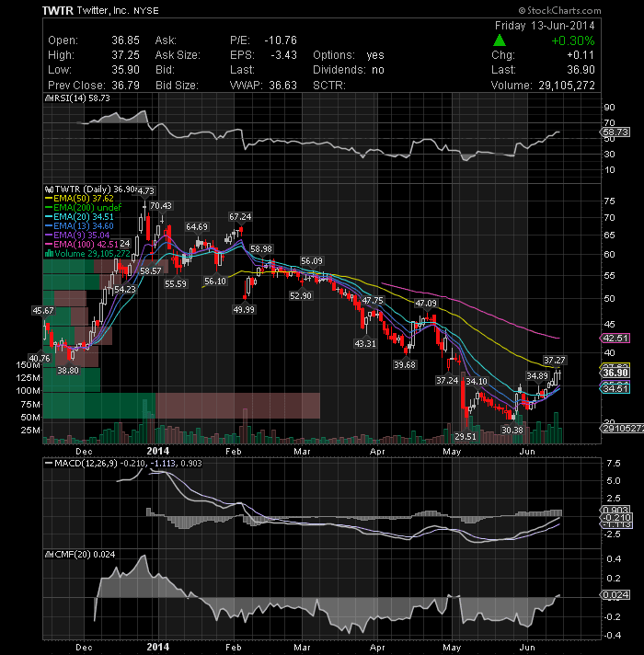This screenshot has width=644, height=655.
Task: Click the Dividends no entry
Action: coord(349,70)
